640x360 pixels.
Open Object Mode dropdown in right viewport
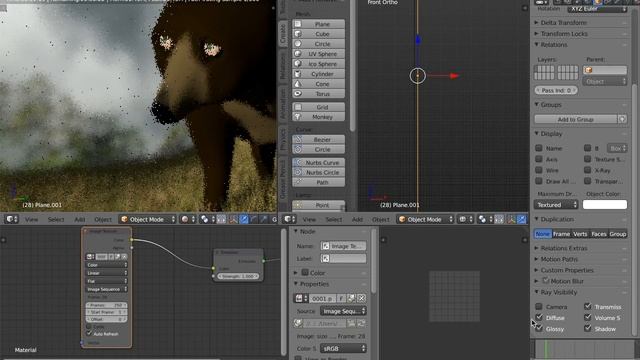pyautogui.click(x=425, y=219)
